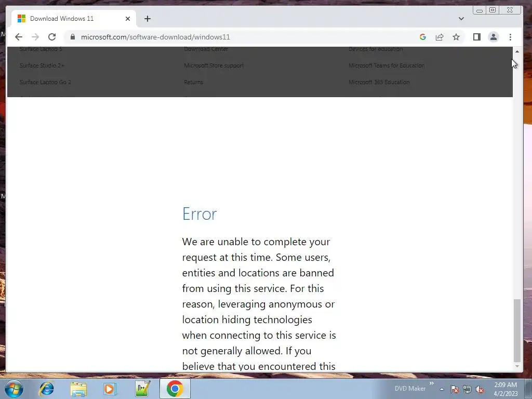Viewport: 532px width, 399px height.
Task: Open a new tab with plus button
Action: 147,19
